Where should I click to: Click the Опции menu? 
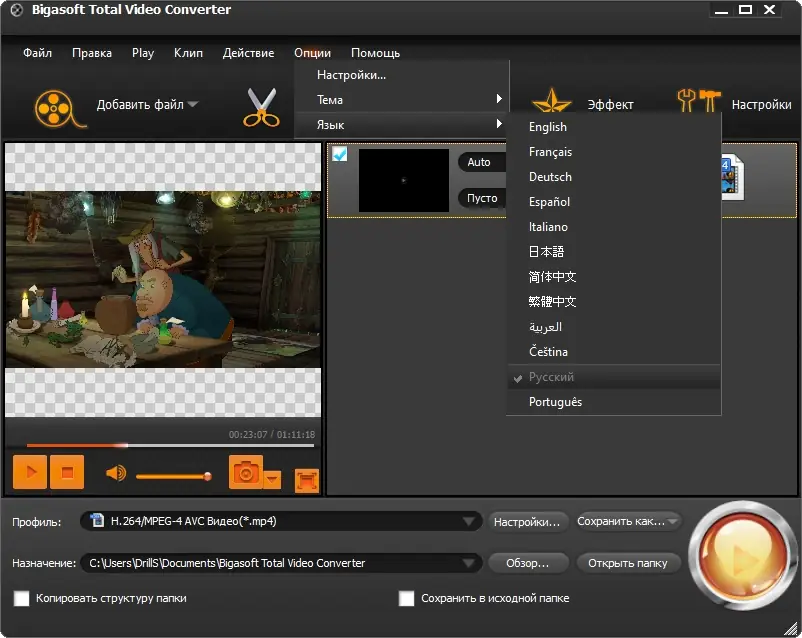coord(313,53)
